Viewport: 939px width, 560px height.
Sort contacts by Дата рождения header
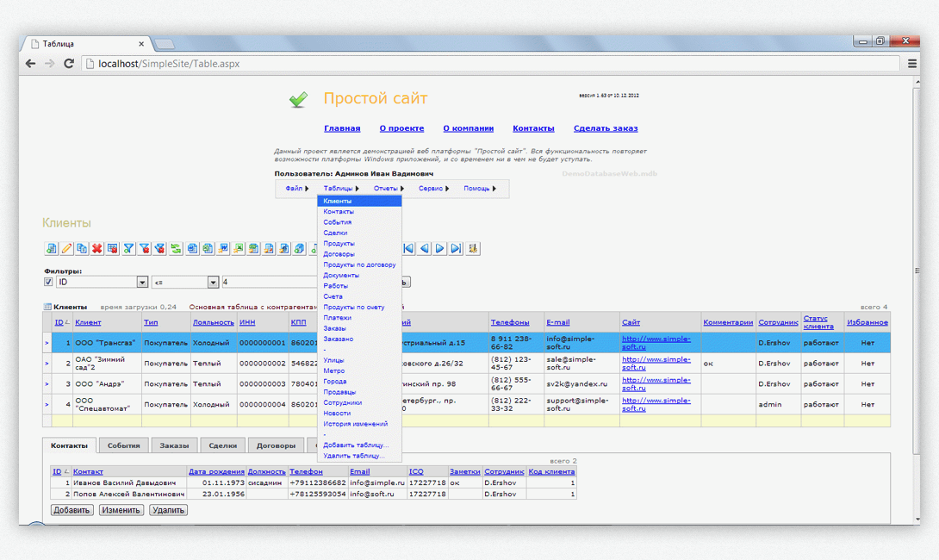[216, 472]
